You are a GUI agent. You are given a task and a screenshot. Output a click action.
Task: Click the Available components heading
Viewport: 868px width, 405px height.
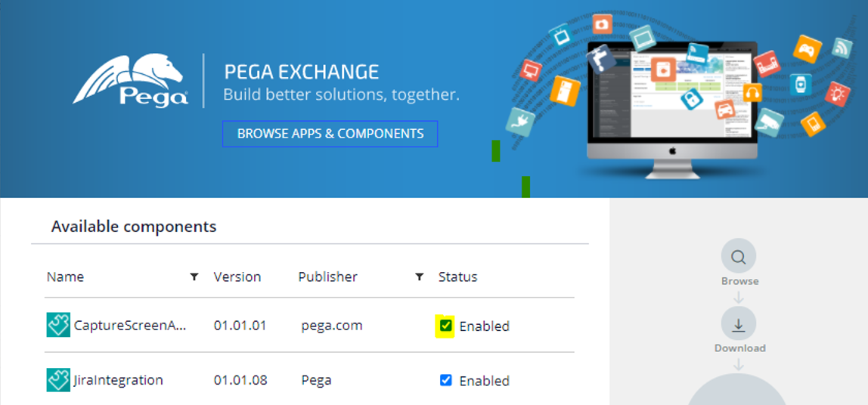134,226
